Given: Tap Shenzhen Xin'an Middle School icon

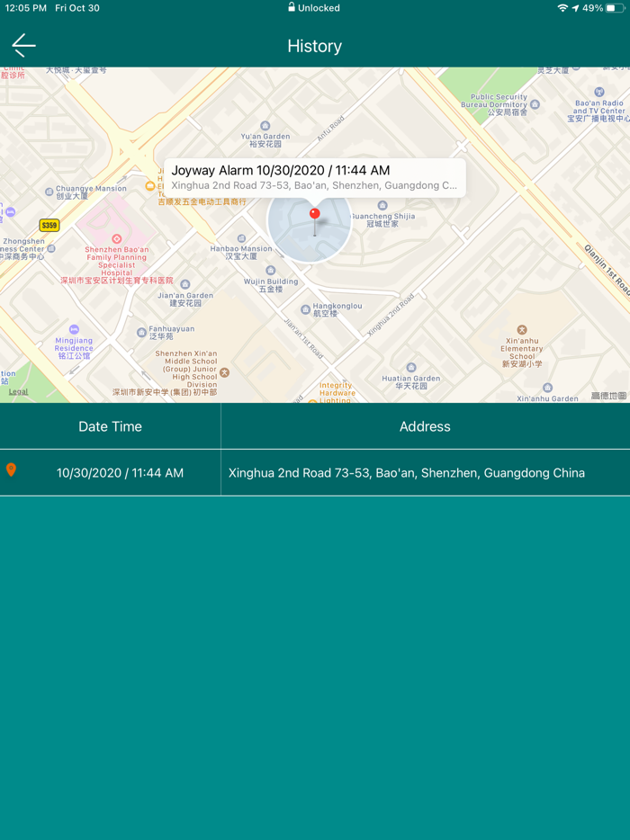Looking at the screenshot, I should 225,372.
